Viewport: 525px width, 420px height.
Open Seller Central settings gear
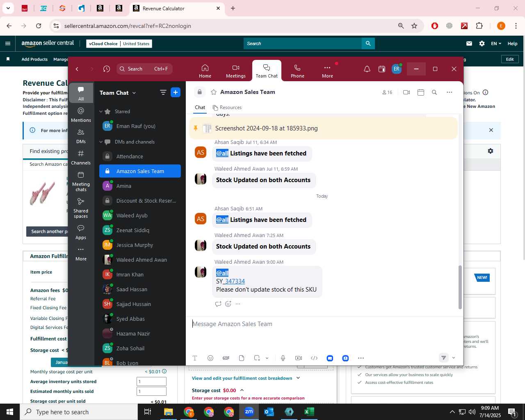482,43
